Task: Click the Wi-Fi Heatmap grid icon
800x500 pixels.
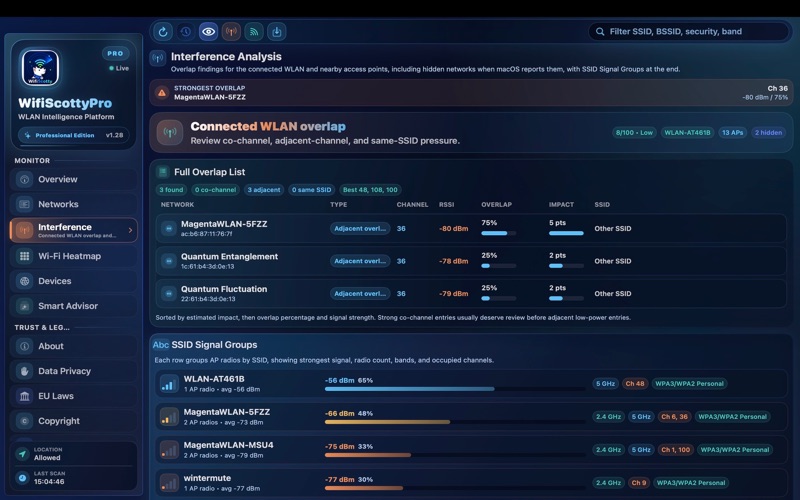Action: [x=24, y=256]
